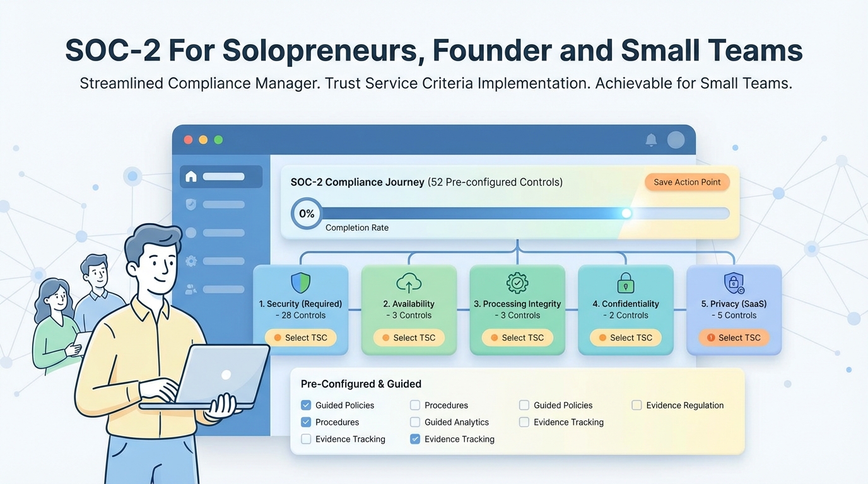The height and width of the screenshot is (484, 868).
Task: Click the notification bell icon
Action: click(651, 140)
